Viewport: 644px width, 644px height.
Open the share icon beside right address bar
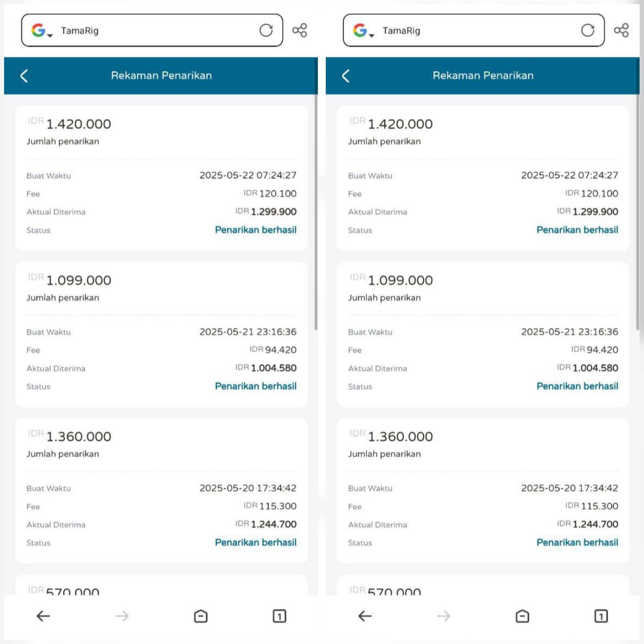pos(621,30)
